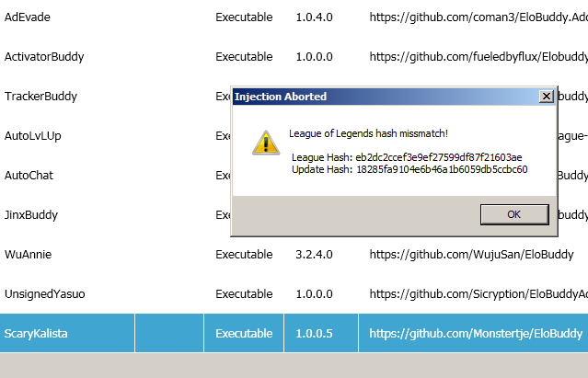Click OK in the Injection Aborted dialog
Image resolution: width=588 pixels, height=378 pixels.
(x=514, y=214)
